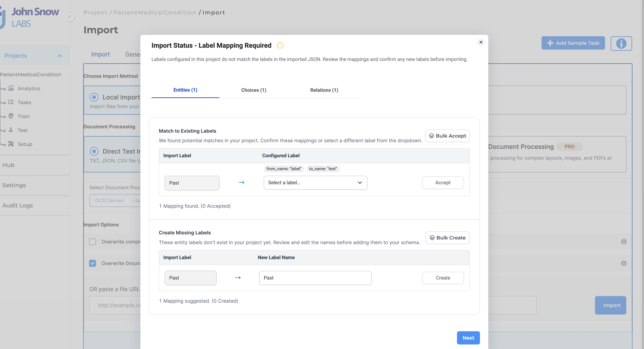The width and height of the screenshot is (644, 349).
Task: Open the Import tab on the page
Action: coord(100,54)
